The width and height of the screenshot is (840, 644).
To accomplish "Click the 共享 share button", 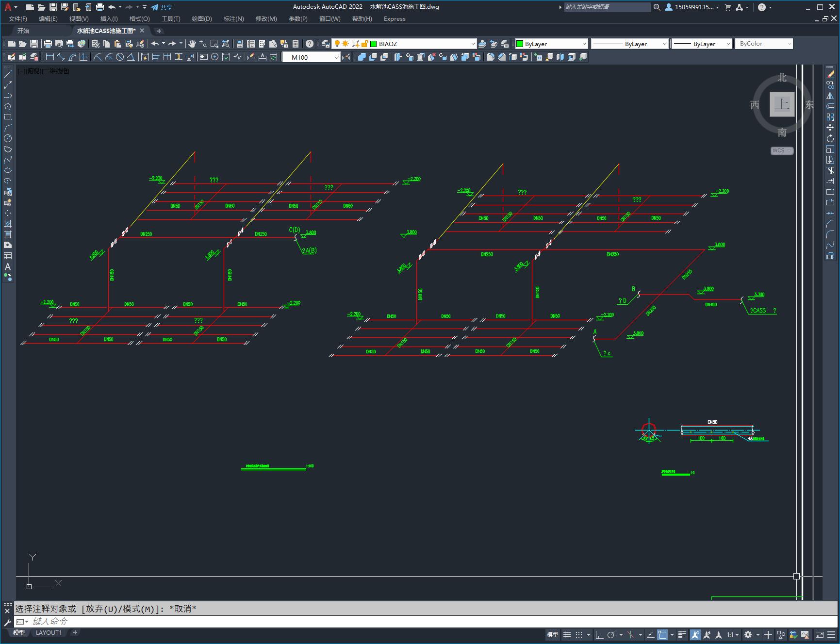I will 162,7.
